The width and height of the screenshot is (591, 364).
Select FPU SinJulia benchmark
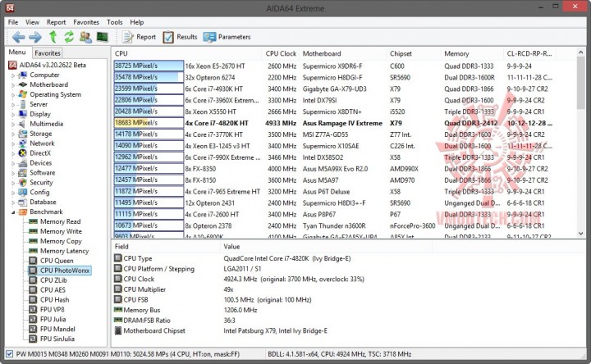pyautogui.click(x=57, y=339)
